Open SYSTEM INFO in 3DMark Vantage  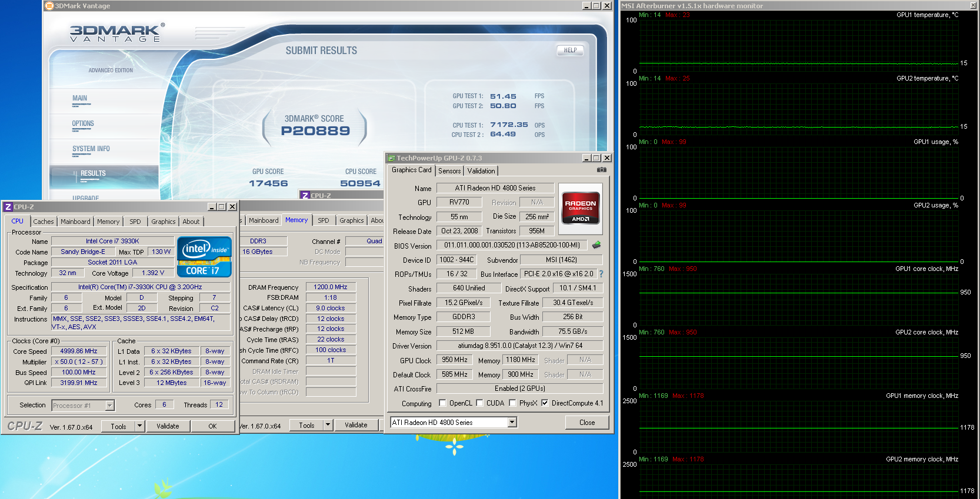[x=91, y=149]
